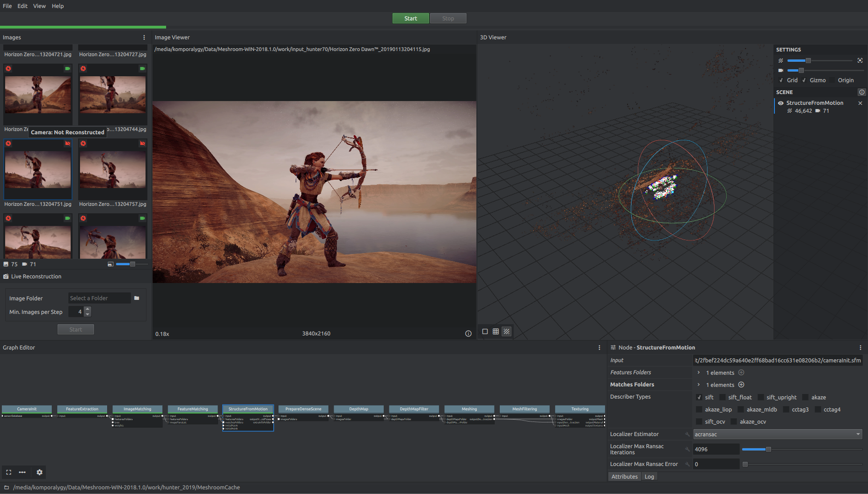Decrease Min. Images per Step value
The image size is (868, 494).
click(88, 314)
